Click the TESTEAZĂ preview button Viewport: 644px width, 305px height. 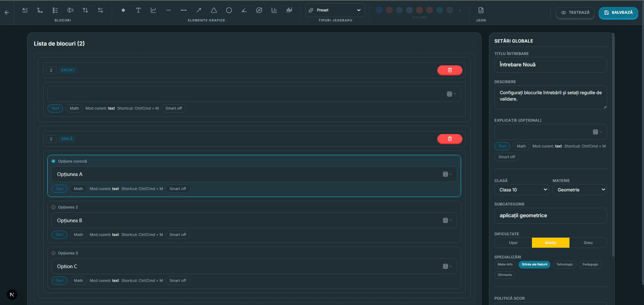[x=575, y=12]
